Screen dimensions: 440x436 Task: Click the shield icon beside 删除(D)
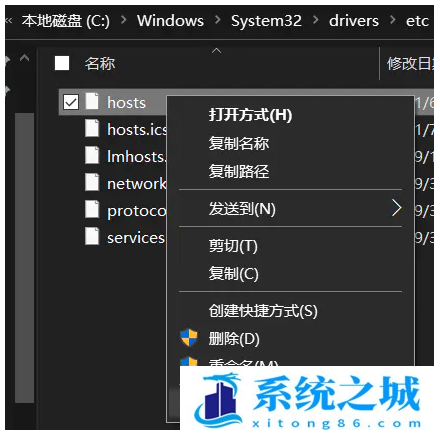coord(189,338)
